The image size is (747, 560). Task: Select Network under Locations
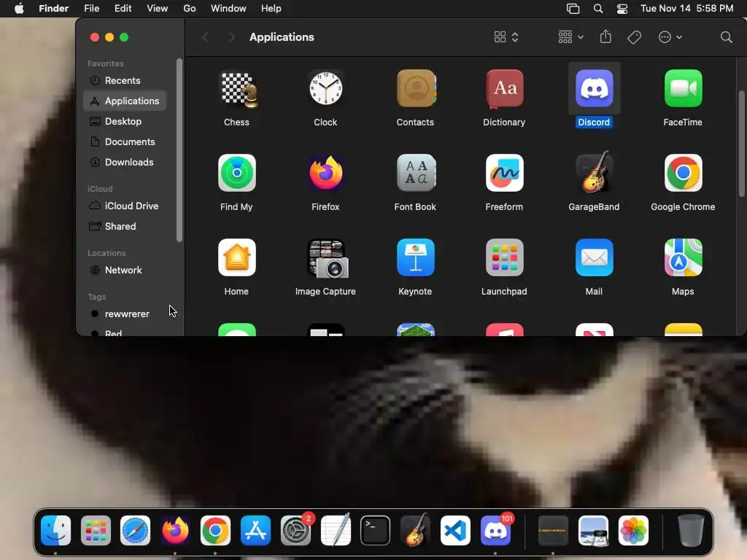click(125, 270)
